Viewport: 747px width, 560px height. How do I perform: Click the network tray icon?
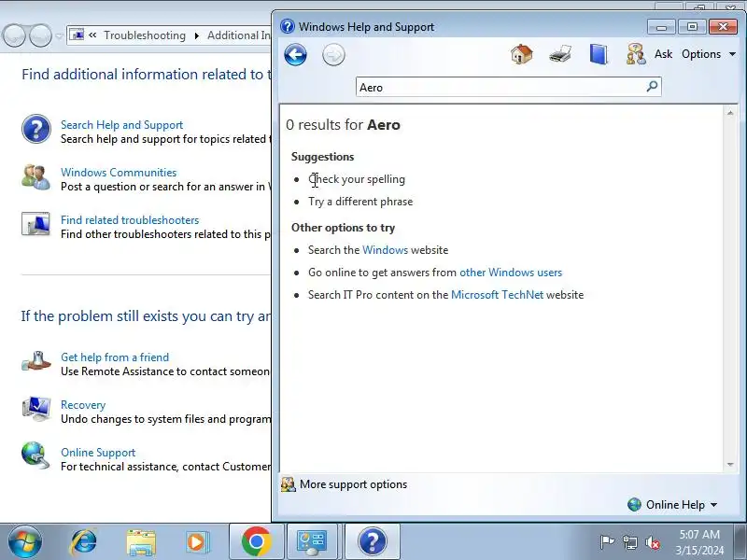pyautogui.click(x=630, y=542)
